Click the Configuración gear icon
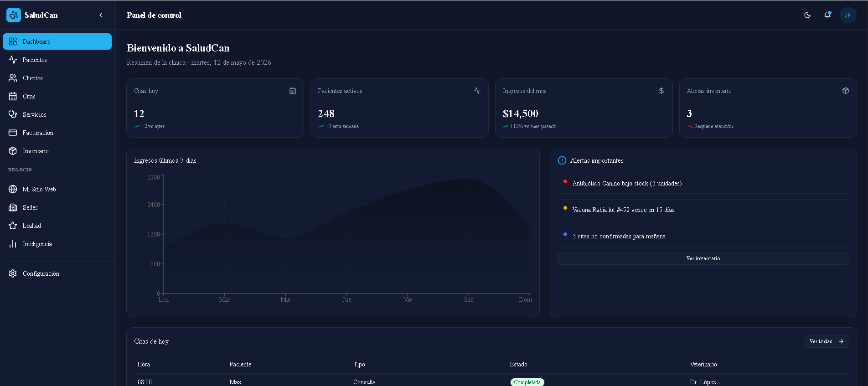This screenshot has height=386, width=868. 13,273
